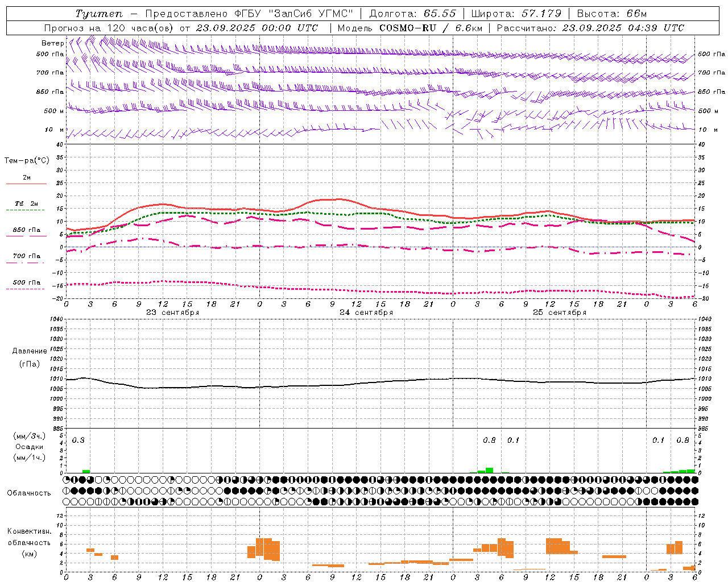Click the "(мм/1ч.)" precipitation unit label
This screenshot has width=728, height=582.
tap(30, 458)
